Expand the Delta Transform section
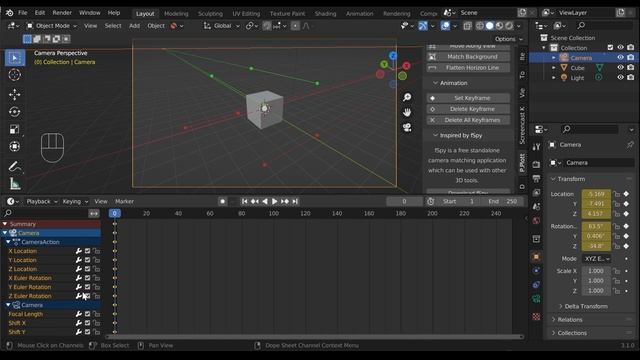 [x=583, y=306]
